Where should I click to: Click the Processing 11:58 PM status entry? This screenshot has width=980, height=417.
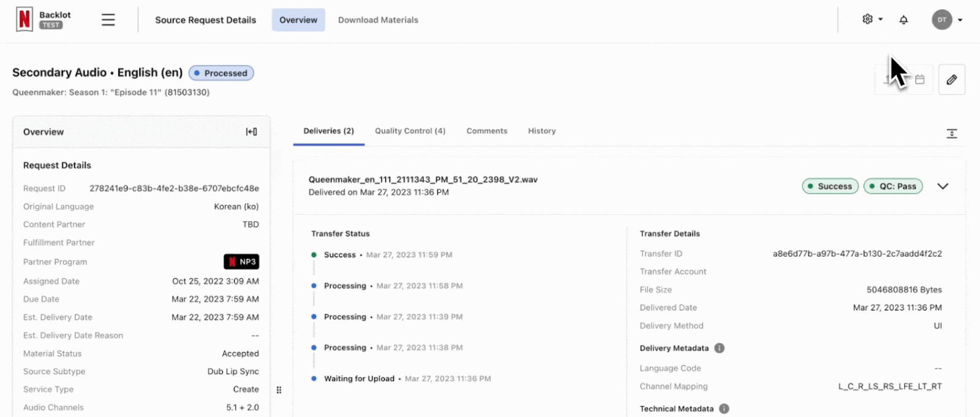387,286
